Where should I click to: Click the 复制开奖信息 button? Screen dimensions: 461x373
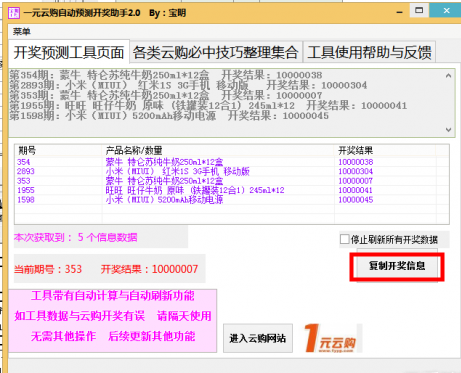397,266
